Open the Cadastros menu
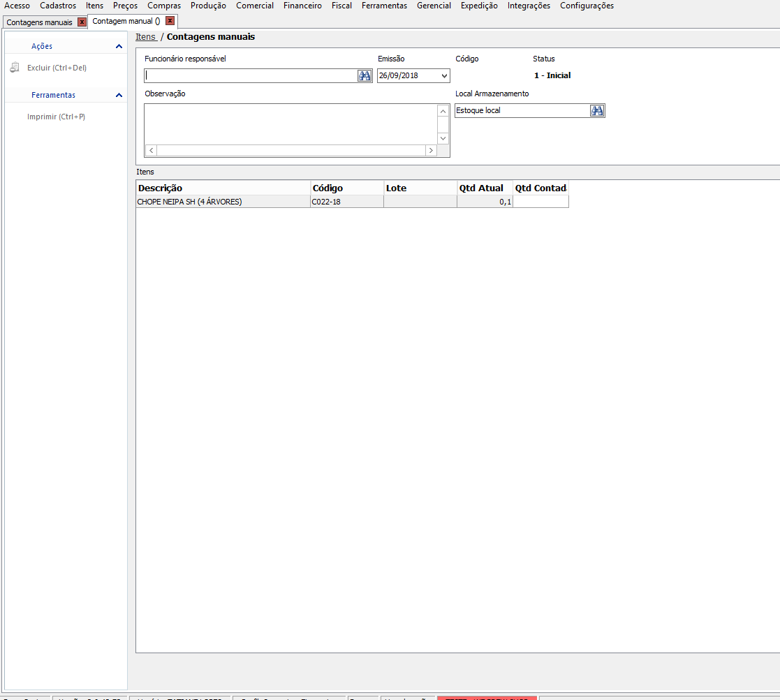This screenshot has width=780, height=700. click(x=58, y=6)
